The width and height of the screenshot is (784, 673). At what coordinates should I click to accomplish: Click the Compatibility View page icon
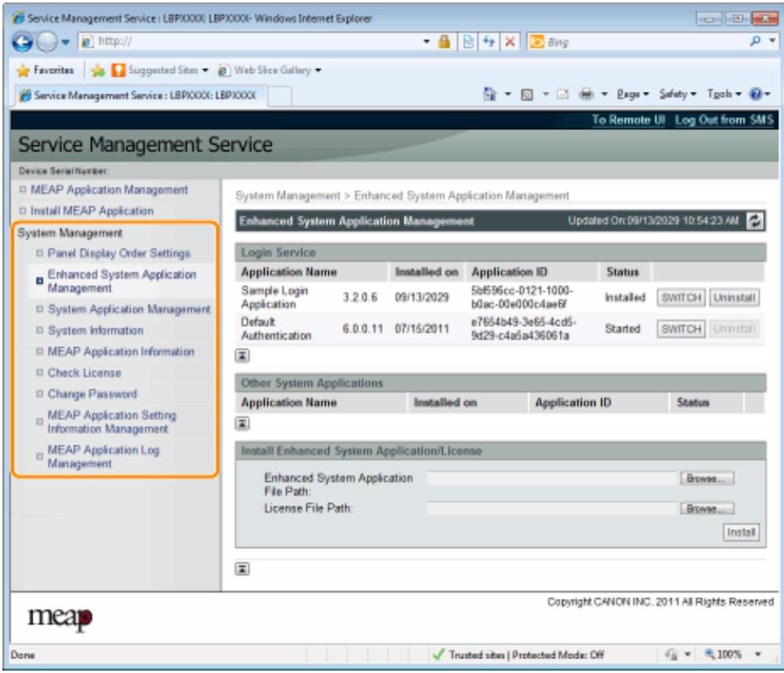[x=468, y=41]
